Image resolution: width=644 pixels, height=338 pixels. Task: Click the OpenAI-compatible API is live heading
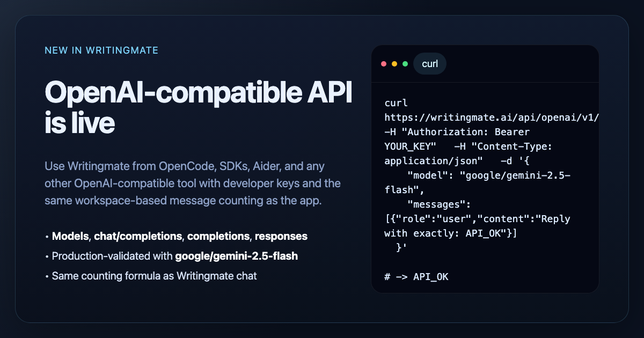[198, 107]
